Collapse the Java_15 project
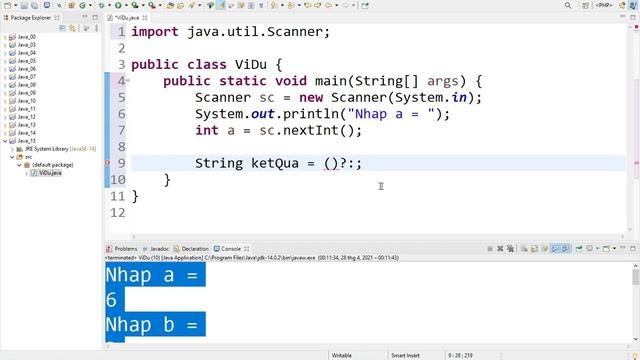The height and width of the screenshot is (360, 640). pyautogui.click(x=5, y=141)
